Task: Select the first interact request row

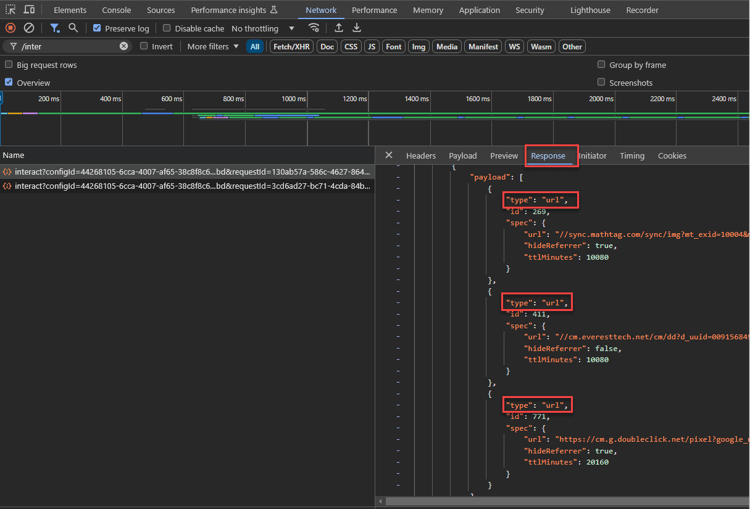Action: (190, 172)
